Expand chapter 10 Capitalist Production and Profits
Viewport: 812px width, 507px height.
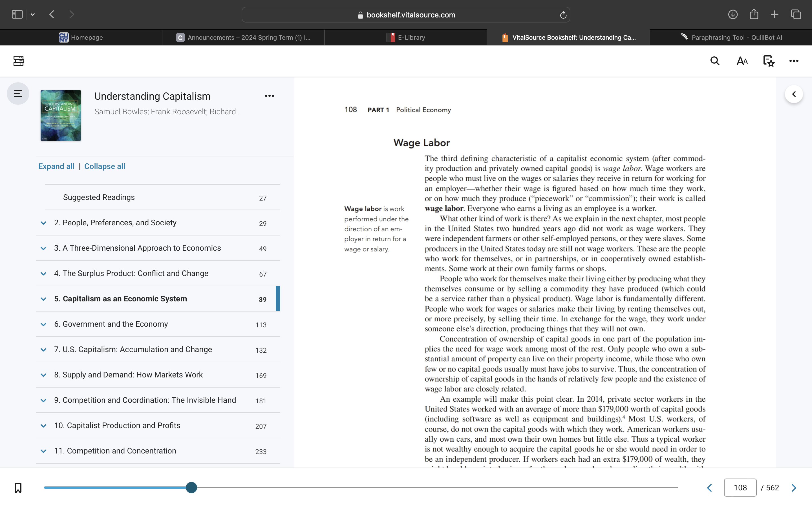point(43,426)
